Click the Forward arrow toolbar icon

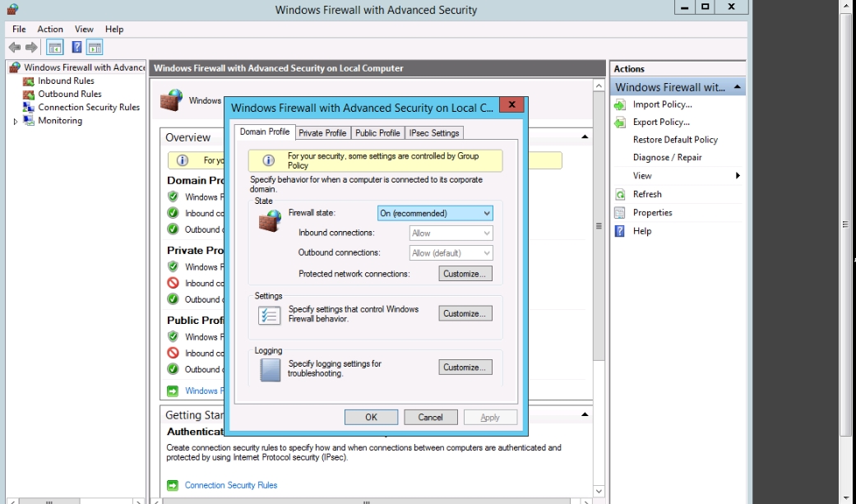point(32,48)
